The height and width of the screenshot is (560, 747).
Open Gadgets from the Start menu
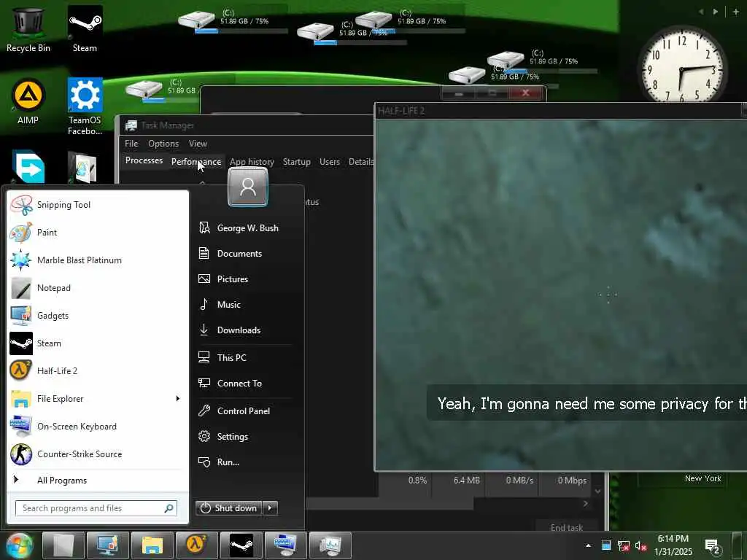98,315
